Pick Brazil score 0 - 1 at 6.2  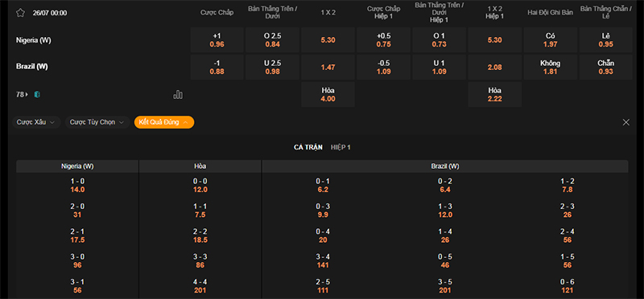coord(323,186)
